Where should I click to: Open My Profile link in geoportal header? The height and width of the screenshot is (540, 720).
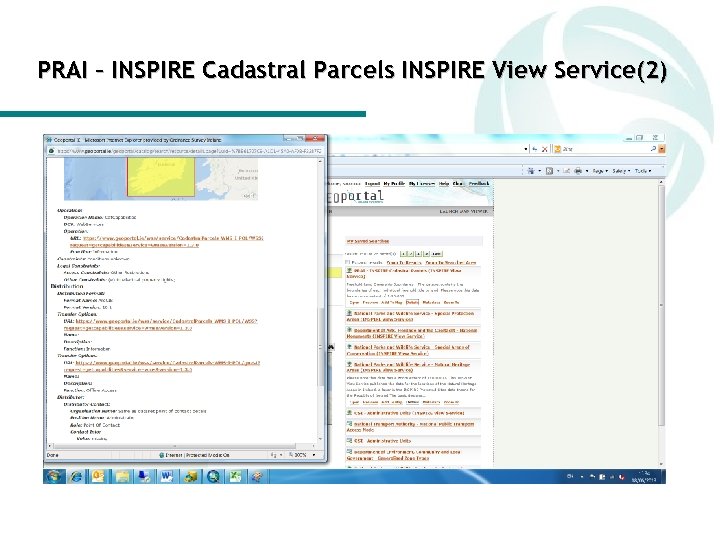pos(394,184)
